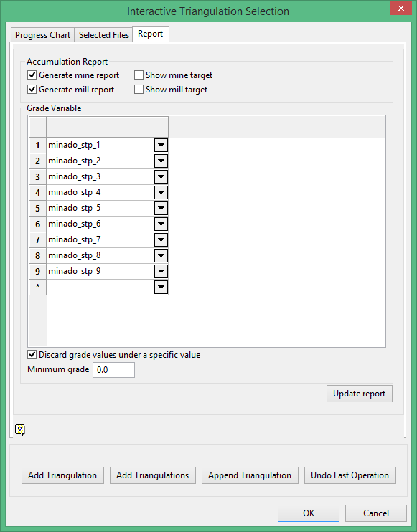Expand the minado_stp_4 variable dropdown

click(161, 193)
